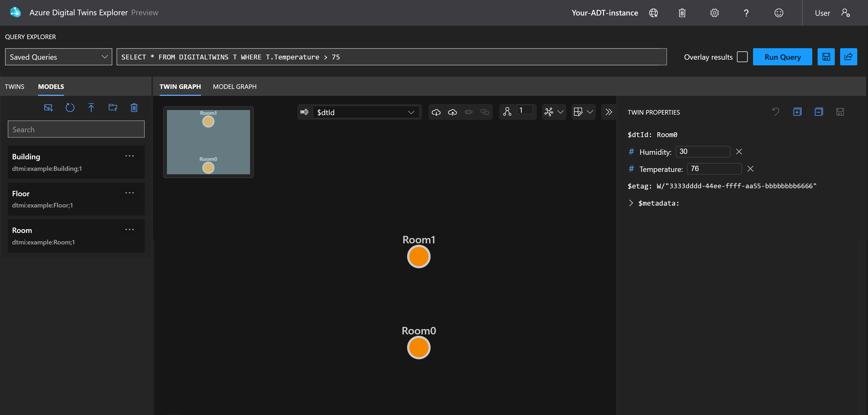868x415 pixels.
Task: Select the import graph cloud upload icon
Action: pyautogui.click(x=452, y=112)
